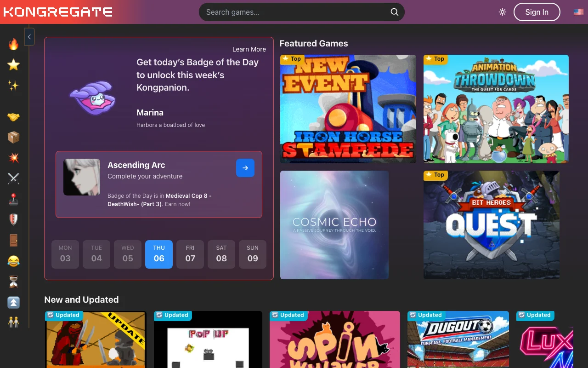Select Tuesday 04 in the week strip
Screen dimensions: 588x368
point(96,254)
